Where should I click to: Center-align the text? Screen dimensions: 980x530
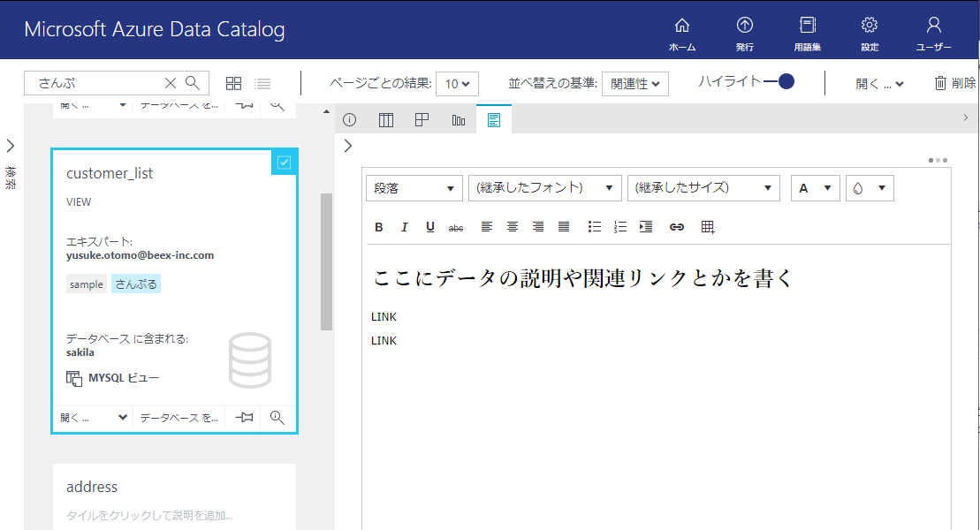point(513,227)
